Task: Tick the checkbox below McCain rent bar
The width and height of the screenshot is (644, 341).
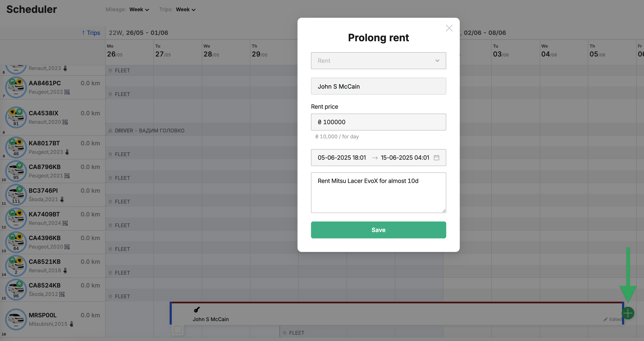Action: [177, 330]
